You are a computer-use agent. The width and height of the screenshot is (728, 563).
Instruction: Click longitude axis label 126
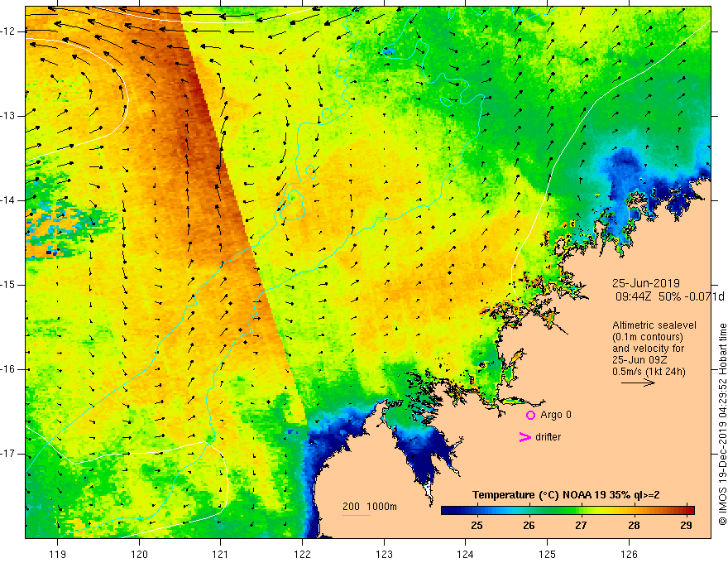tap(629, 554)
